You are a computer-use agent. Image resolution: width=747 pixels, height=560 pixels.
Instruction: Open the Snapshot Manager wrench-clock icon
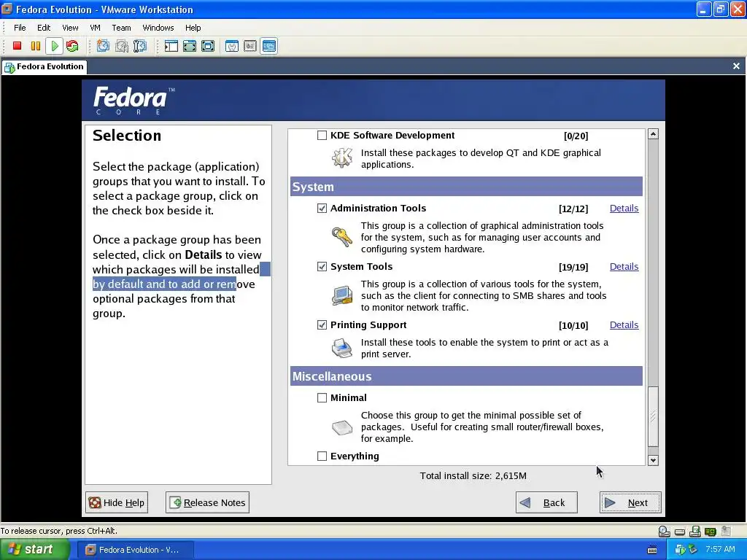(x=140, y=46)
